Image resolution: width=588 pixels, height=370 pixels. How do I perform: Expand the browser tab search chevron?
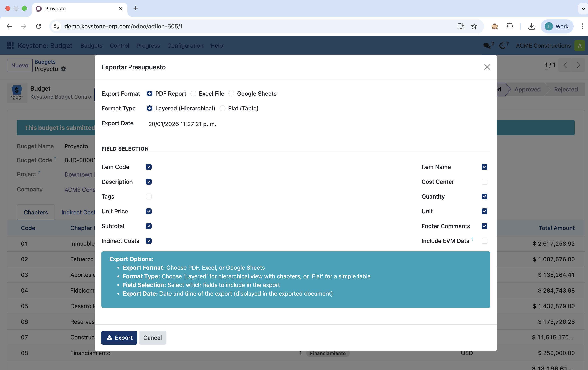click(583, 9)
